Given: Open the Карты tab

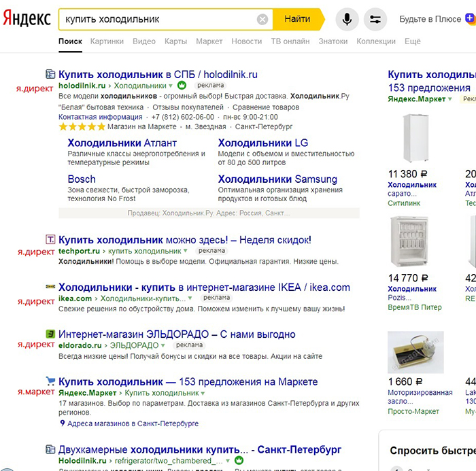Looking at the screenshot, I should pyautogui.click(x=175, y=41).
